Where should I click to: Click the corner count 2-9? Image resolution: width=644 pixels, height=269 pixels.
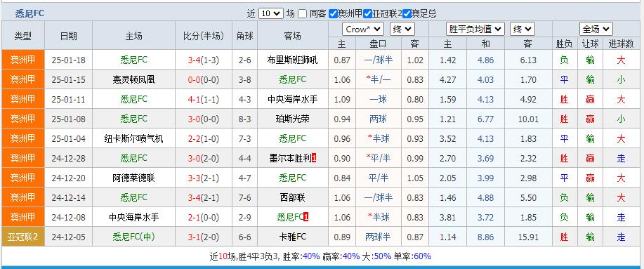[x=245, y=217]
